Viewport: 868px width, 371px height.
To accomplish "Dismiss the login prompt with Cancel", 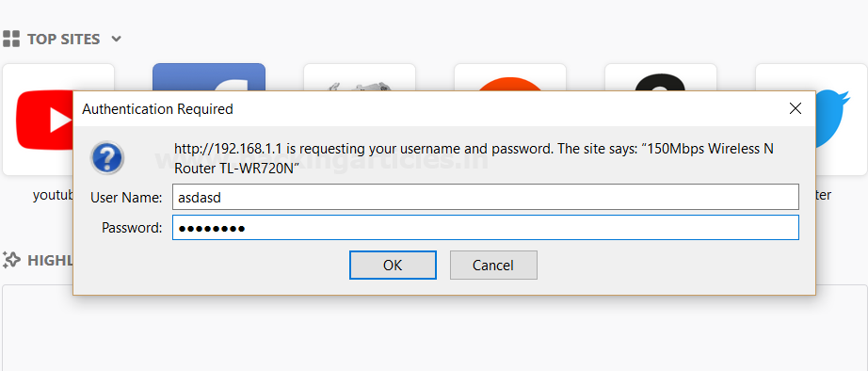I will 493,266.
